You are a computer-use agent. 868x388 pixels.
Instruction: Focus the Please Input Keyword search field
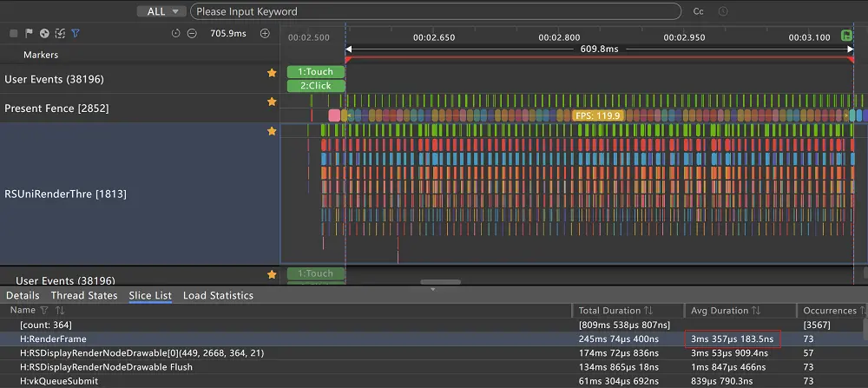(x=435, y=11)
